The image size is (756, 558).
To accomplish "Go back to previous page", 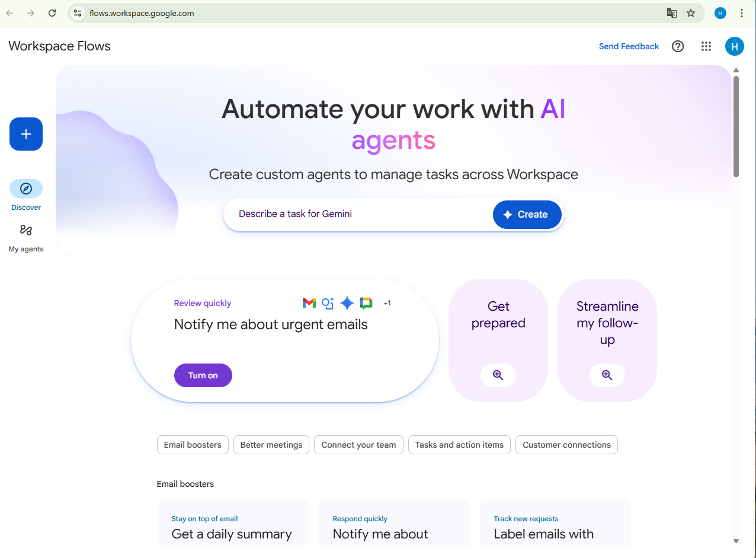I will [x=10, y=13].
